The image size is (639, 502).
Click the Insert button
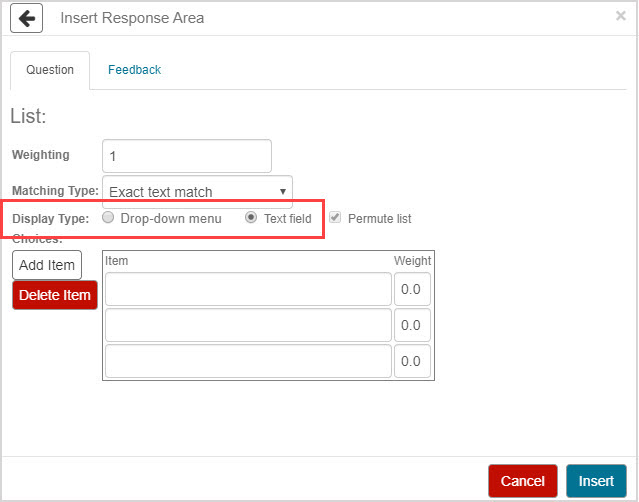pos(596,481)
